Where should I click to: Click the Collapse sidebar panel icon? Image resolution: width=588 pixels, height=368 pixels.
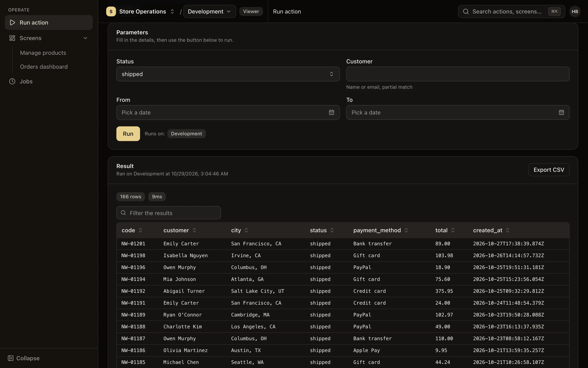(10, 358)
